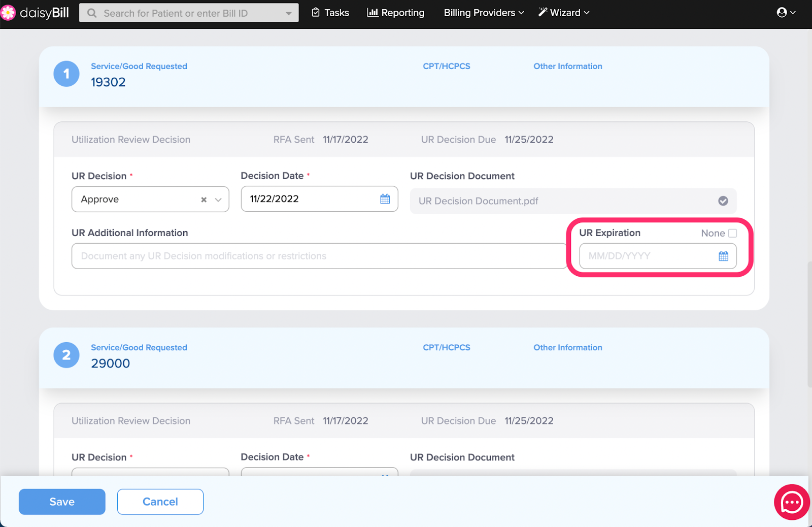
Task: Click the number 1 service badge
Action: (x=66, y=74)
